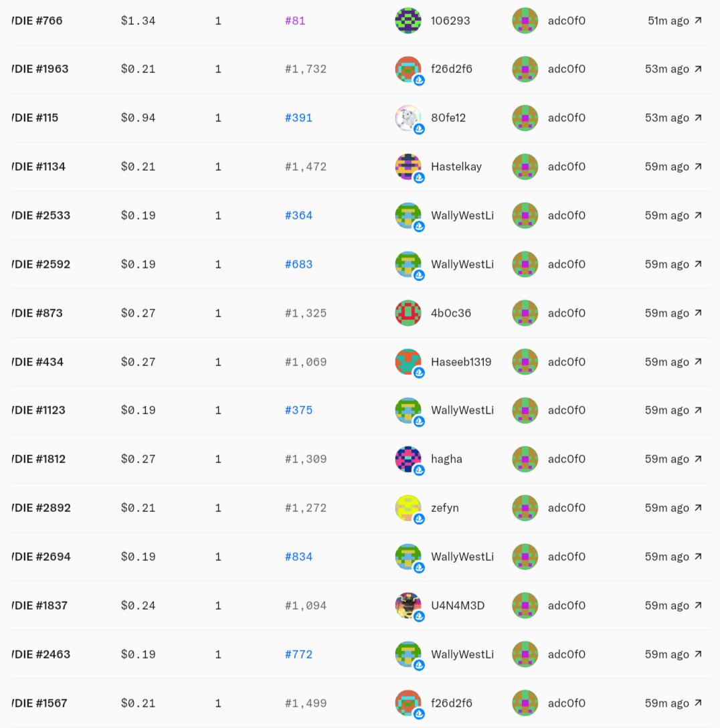
Task: Open item DIE #873
Action: coord(37,313)
